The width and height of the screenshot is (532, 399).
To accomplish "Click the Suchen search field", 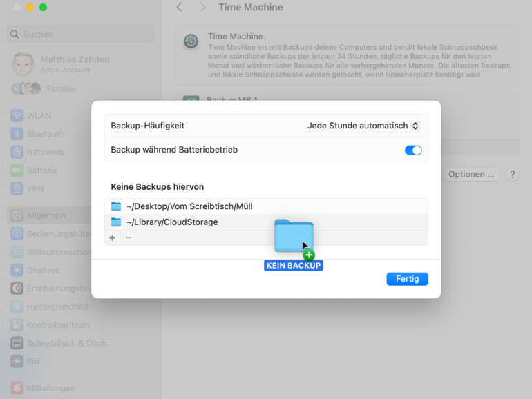I will 80,35.
